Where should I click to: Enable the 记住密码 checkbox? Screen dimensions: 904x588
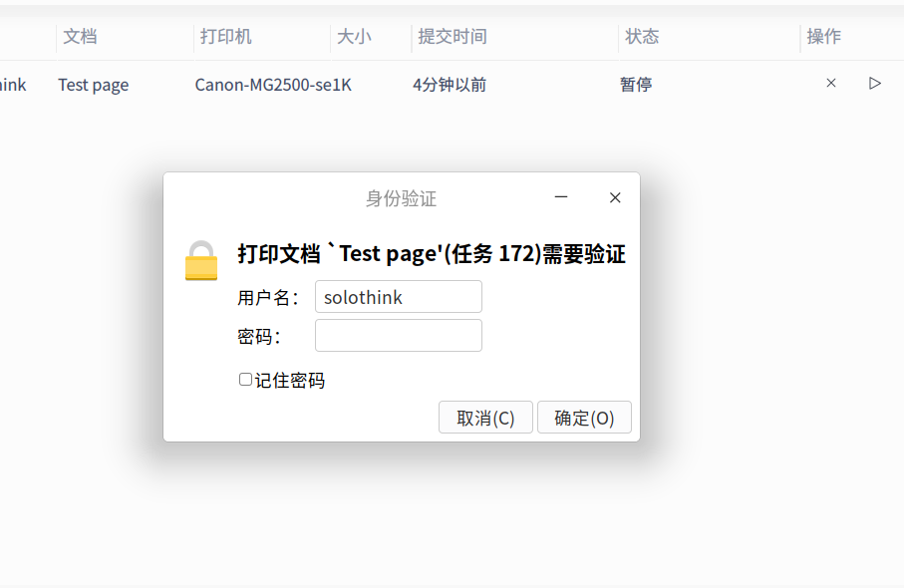click(245, 380)
